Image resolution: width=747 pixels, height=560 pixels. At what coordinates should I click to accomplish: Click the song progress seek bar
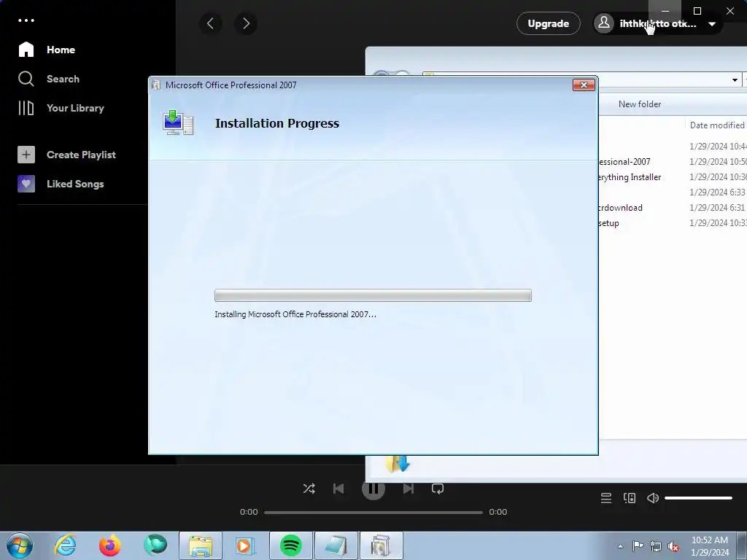(x=373, y=513)
